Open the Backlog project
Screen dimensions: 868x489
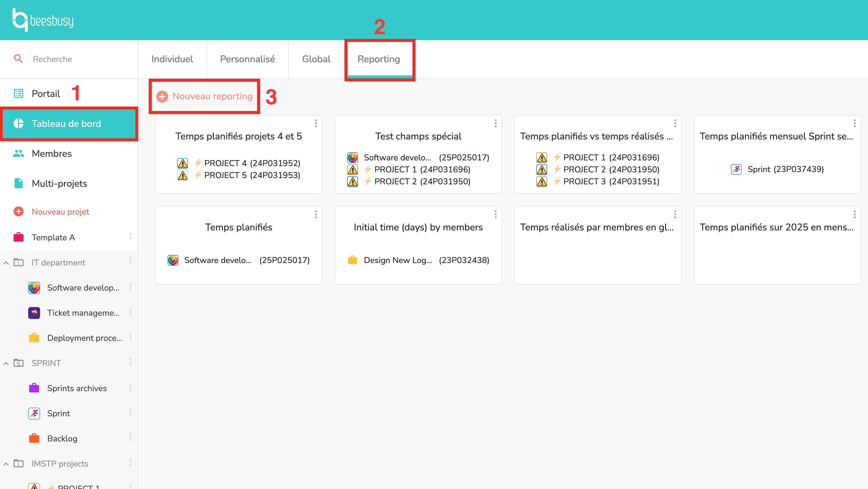coord(62,438)
